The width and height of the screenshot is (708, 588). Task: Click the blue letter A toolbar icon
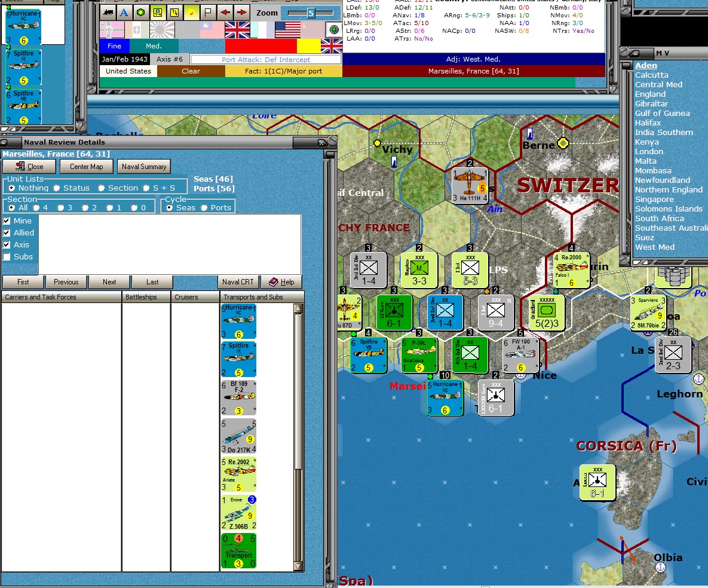tap(124, 12)
